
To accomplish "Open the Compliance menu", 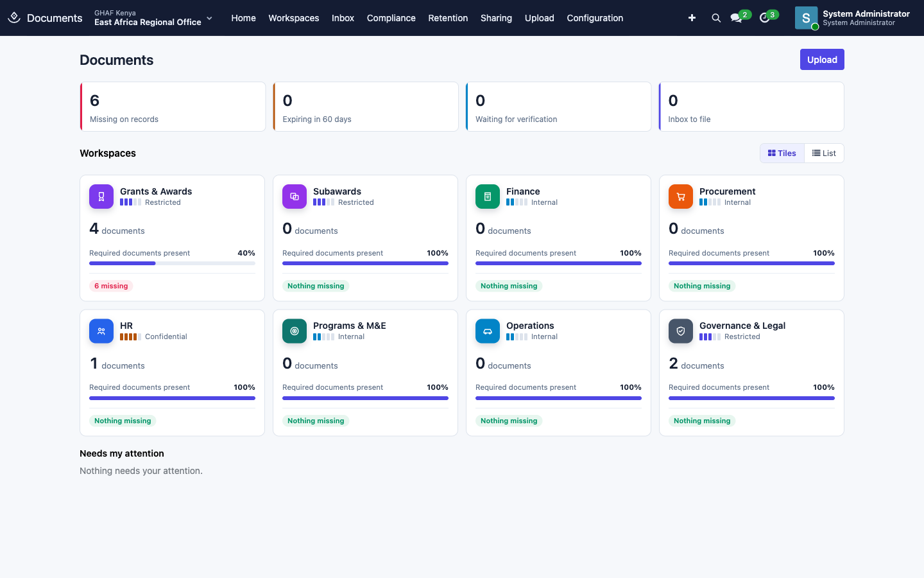I will (x=391, y=18).
